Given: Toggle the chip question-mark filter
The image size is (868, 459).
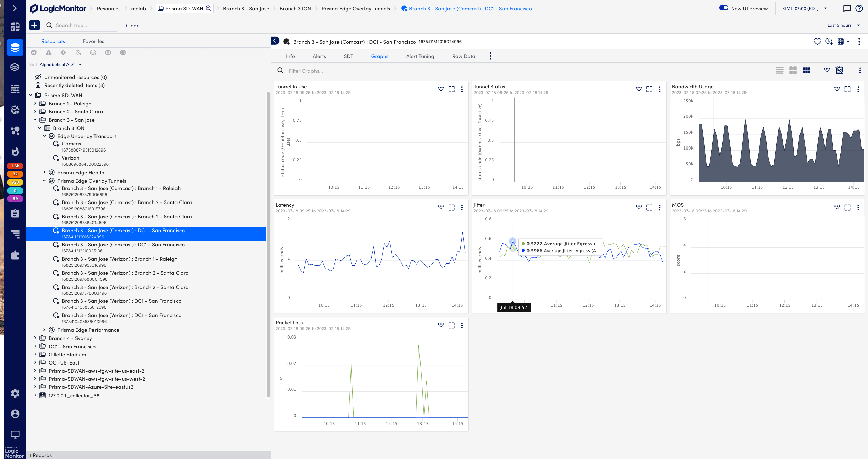Looking at the screenshot, I should tap(108, 53).
